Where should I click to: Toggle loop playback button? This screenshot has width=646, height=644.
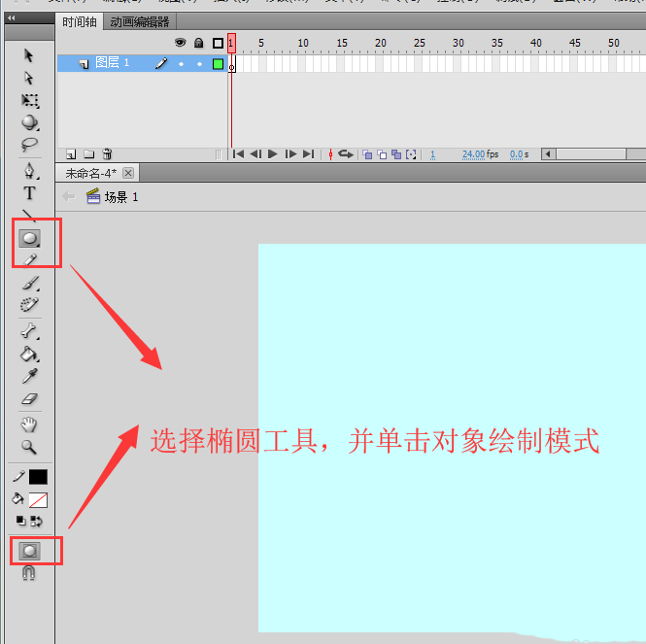346,154
